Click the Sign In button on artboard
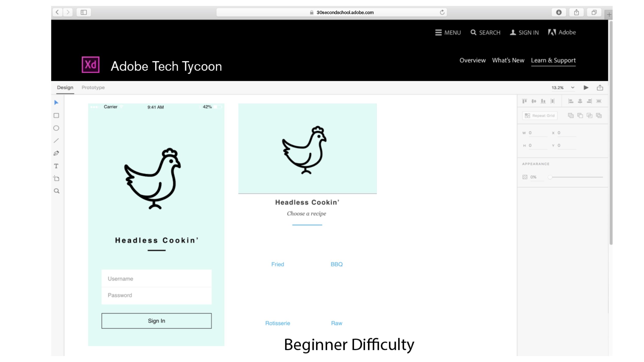Image resolution: width=644 pixels, height=362 pixels. click(156, 321)
